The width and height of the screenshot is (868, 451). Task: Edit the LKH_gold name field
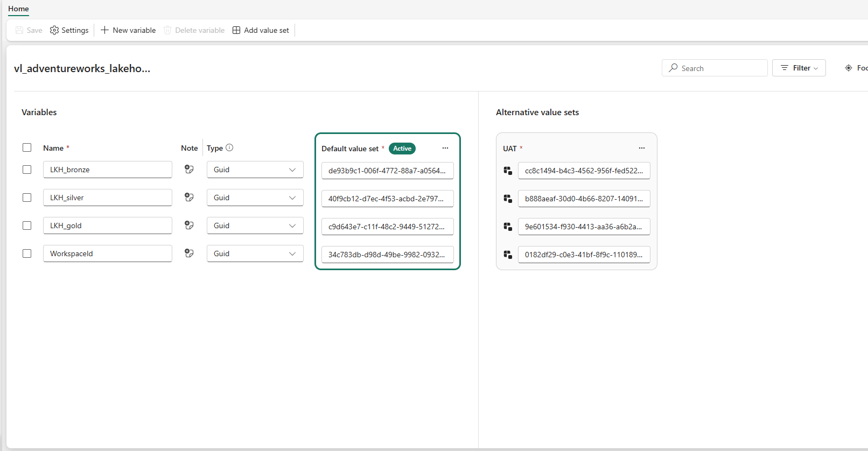click(108, 225)
